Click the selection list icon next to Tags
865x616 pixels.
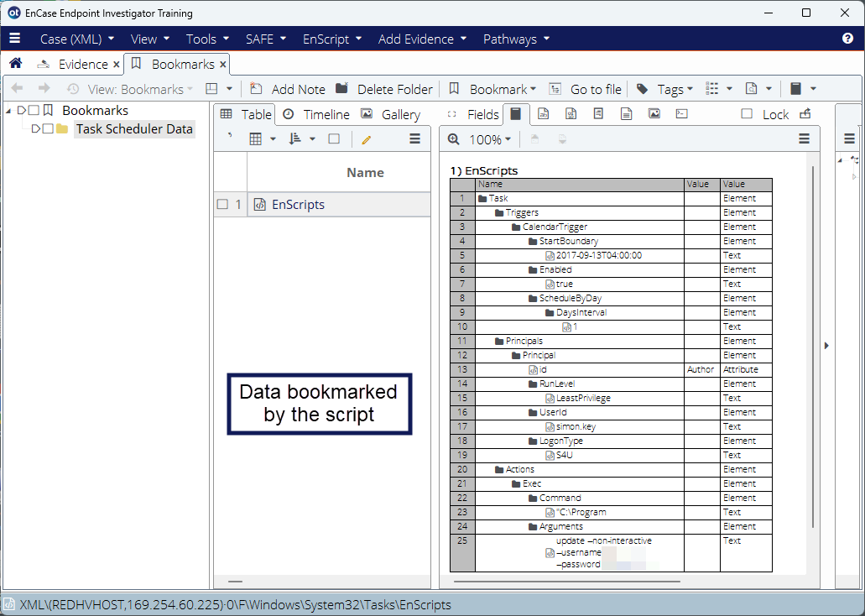712,88
